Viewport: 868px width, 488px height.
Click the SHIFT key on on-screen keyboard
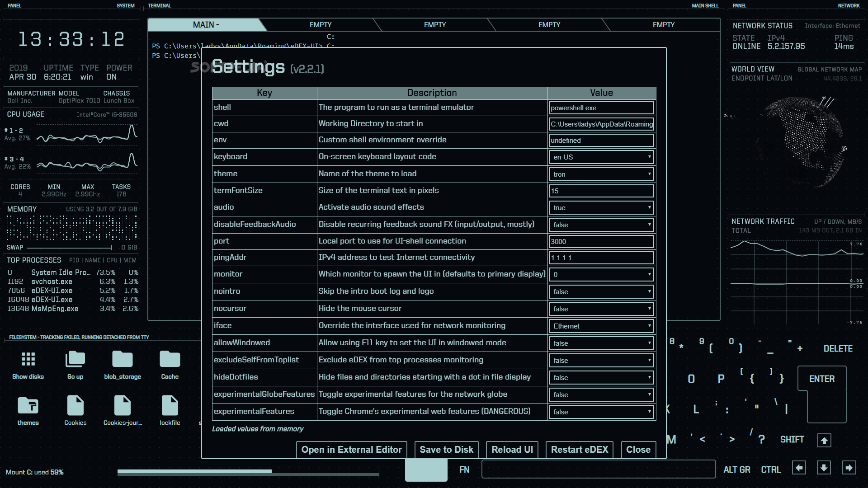[792, 440]
